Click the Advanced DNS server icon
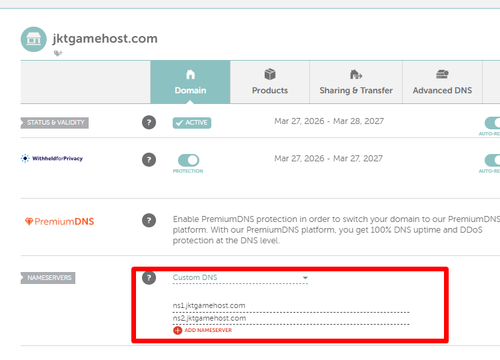 tap(442, 74)
